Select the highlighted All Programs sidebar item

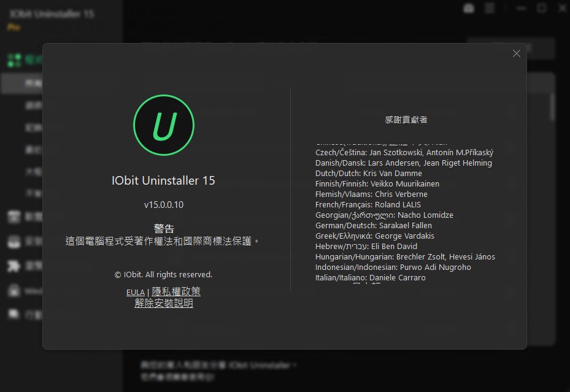(25, 83)
